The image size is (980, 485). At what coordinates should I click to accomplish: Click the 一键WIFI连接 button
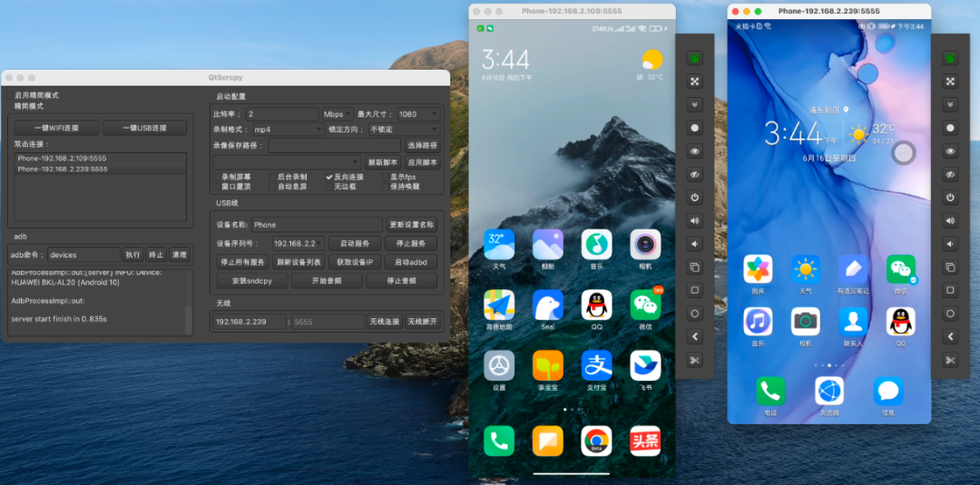(57, 128)
